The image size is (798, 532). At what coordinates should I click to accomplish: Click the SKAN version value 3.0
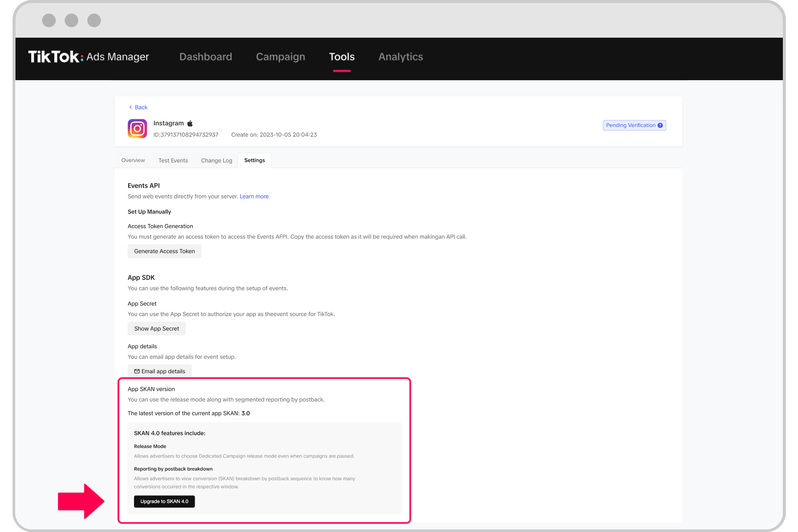pos(246,413)
